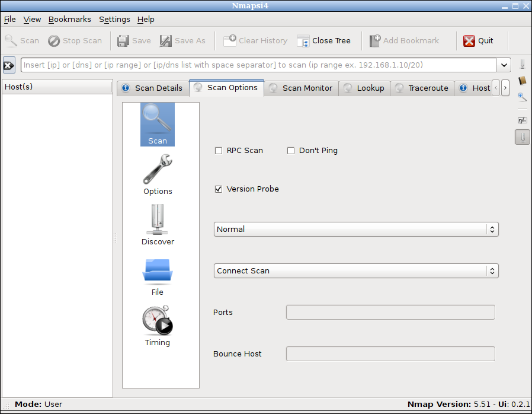Select the File folder icon
The height and width of the screenshot is (414, 532).
tap(158, 276)
